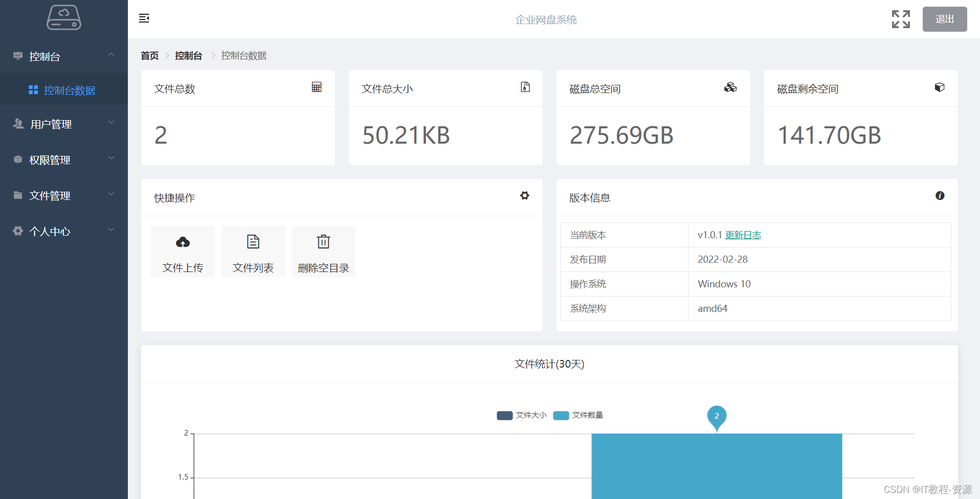Click the 文件上传 shortcut label
Screen dimensions: 980x499
[183, 268]
